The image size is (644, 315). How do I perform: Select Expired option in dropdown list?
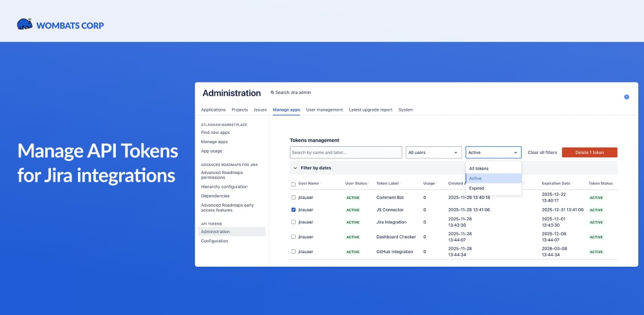(x=494, y=188)
